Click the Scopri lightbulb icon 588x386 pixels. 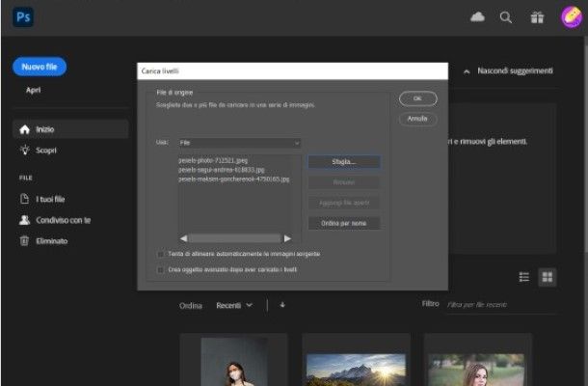click(x=25, y=151)
